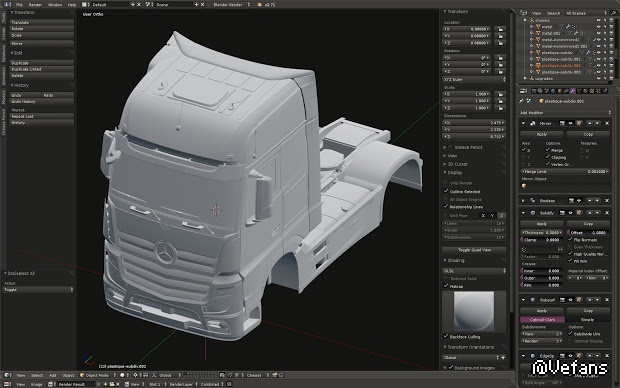The width and height of the screenshot is (620, 388).
Task: Open the Window menu in top bar
Action: tap(55, 5)
